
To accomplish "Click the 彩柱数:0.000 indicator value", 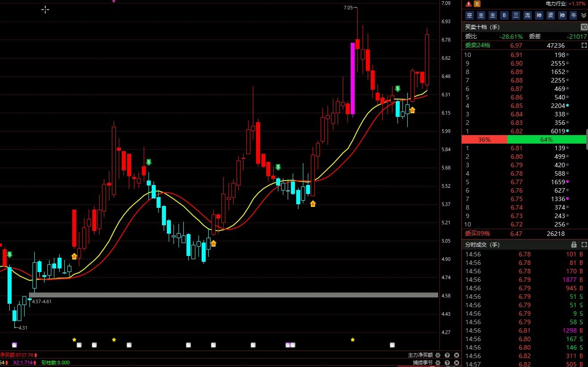I will pyautogui.click(x=55, y=363).
